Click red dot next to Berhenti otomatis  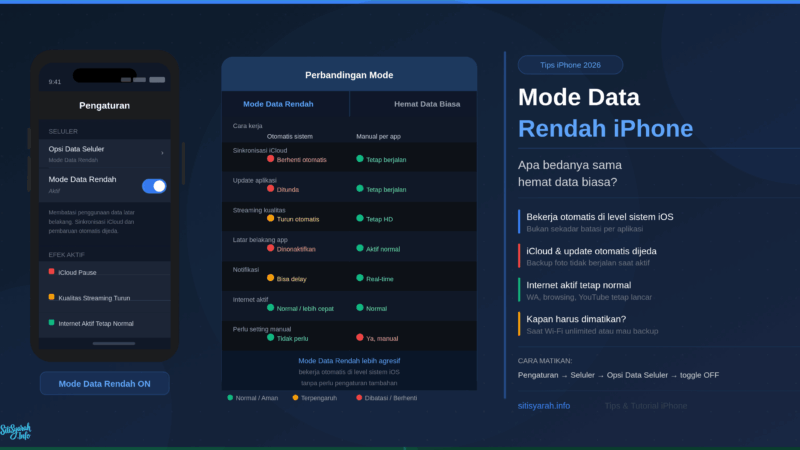pos(270,159)
